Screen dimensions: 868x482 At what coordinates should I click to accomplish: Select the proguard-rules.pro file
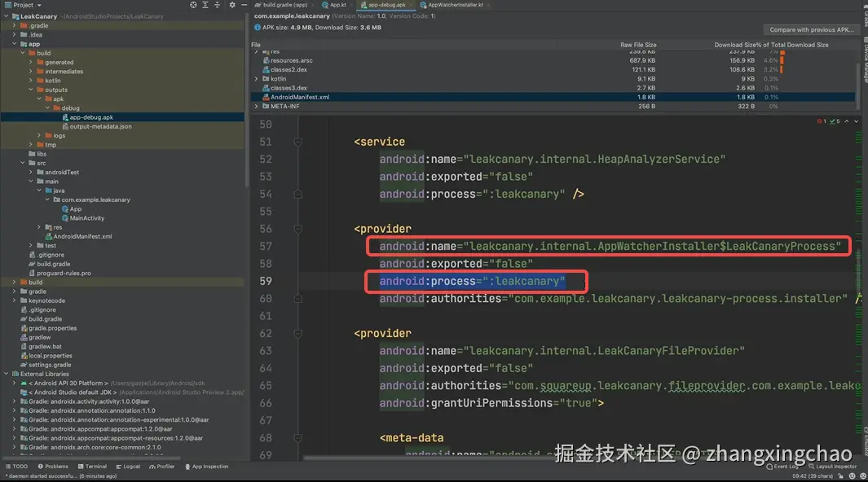60,273
